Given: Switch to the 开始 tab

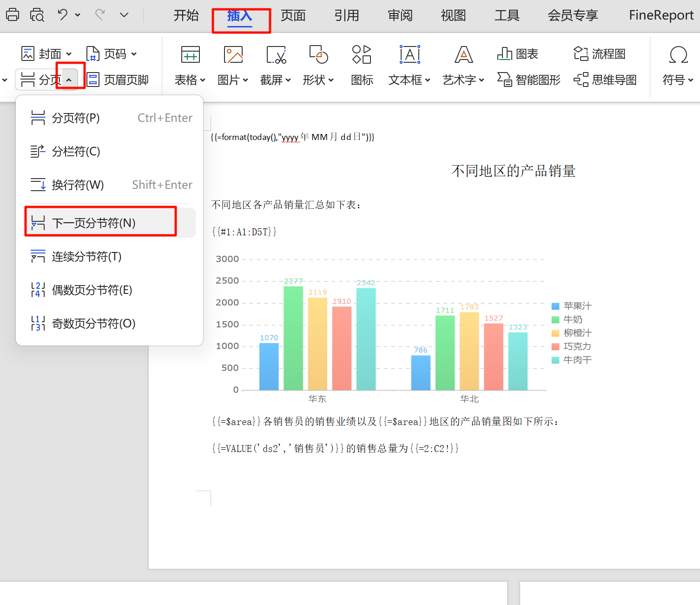Looking at the screenshot, I should [186, 15].
